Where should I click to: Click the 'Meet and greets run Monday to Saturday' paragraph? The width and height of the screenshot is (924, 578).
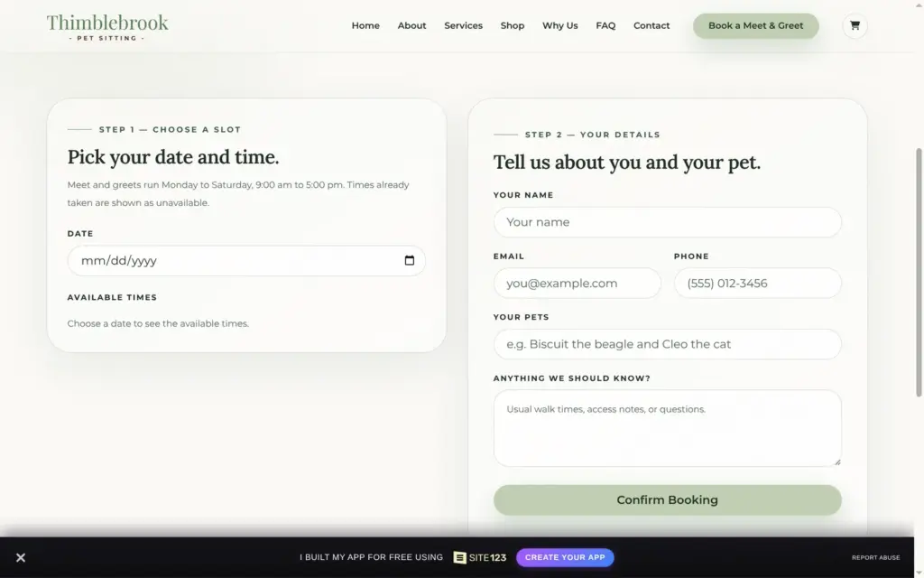(238, 193)
